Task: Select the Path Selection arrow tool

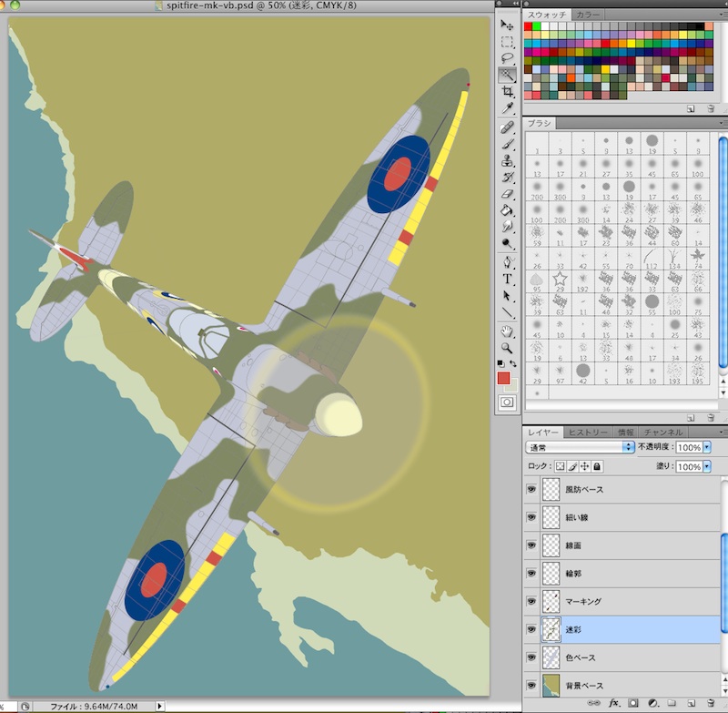Action: tap(507, 296)
